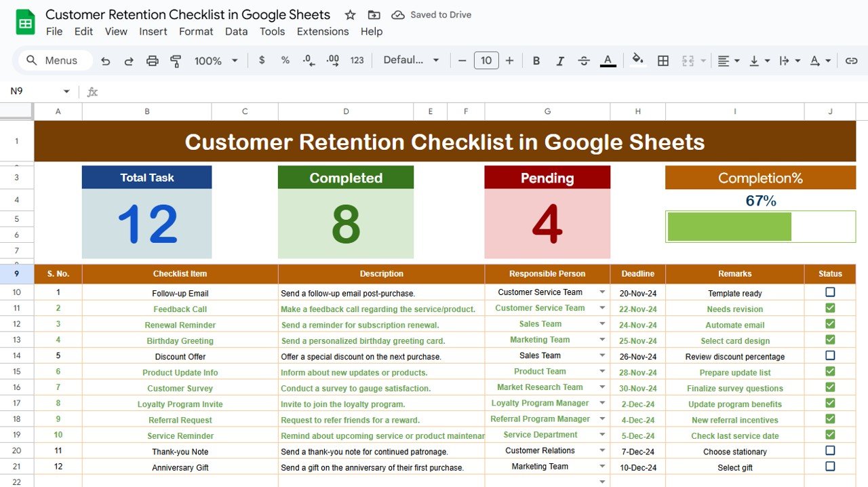The width and height of the screenshot is (868, 487).
Task: Uncheck the Product Update Info status checkbox
Action: click(830, 371)
